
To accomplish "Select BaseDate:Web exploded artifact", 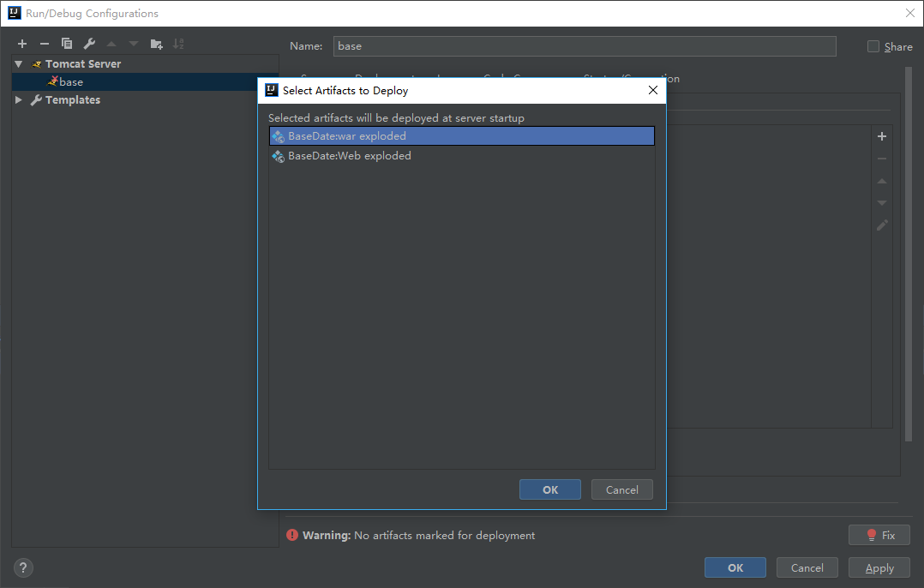I will click(462, 156).
